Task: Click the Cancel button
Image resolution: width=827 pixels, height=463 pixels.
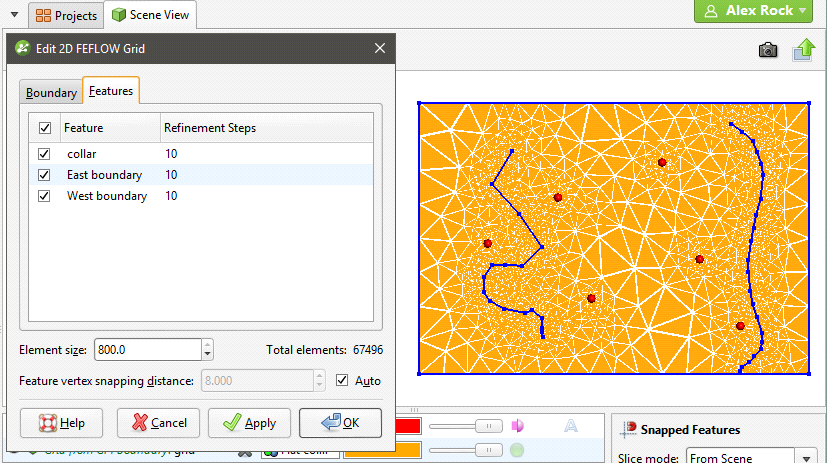Action: (x=158, y=423)
